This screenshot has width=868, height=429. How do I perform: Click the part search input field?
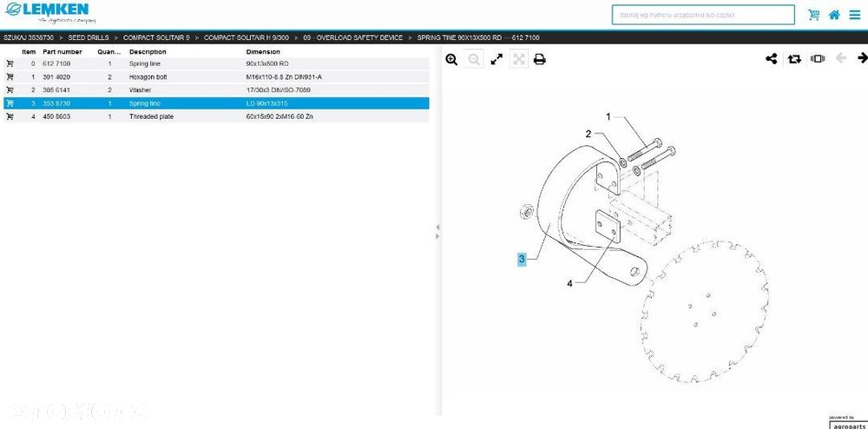[703, 15]
